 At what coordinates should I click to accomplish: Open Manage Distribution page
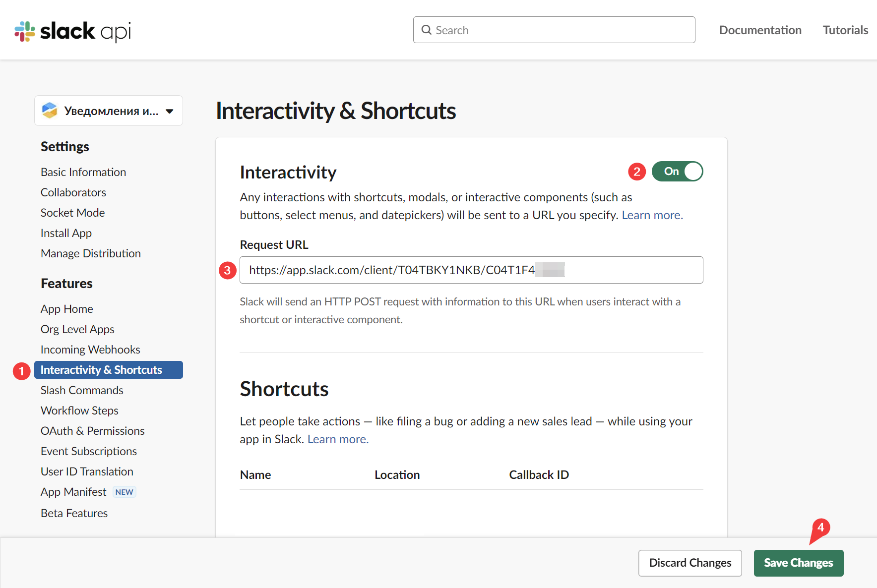pyautogui.click(x=91, y=253)
